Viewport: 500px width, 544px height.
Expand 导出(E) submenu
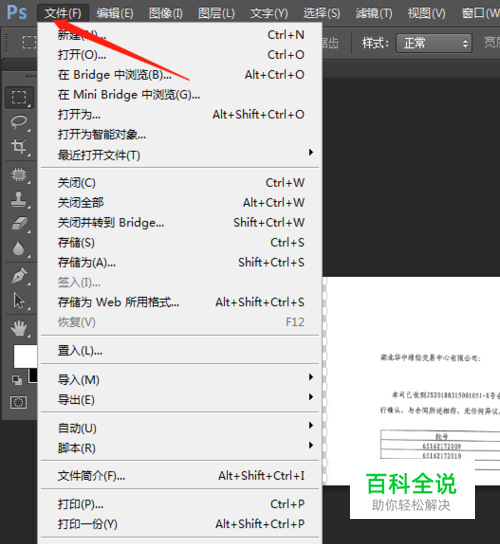(180, 400)
